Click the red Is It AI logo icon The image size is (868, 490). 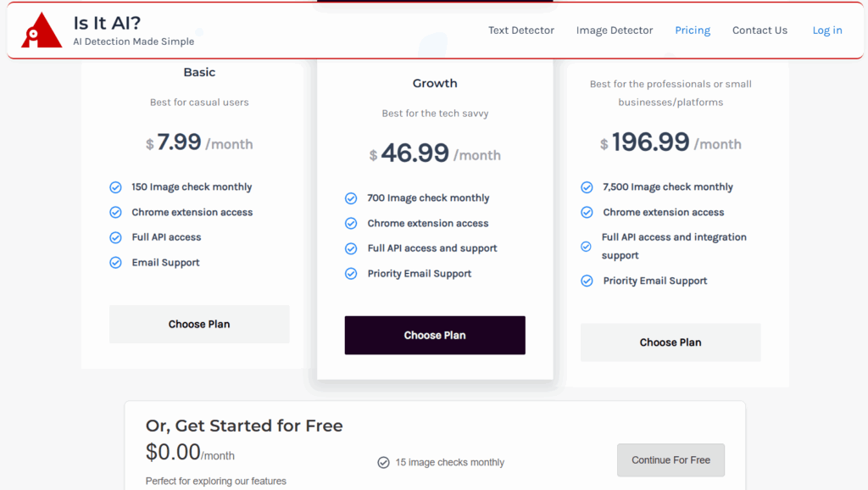coord(42,31)
